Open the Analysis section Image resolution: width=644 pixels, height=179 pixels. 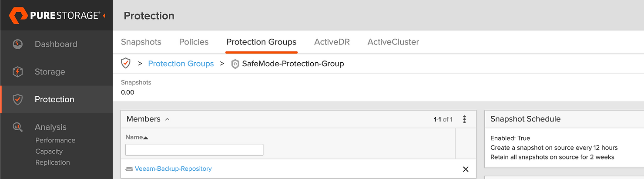coord(50,127)
